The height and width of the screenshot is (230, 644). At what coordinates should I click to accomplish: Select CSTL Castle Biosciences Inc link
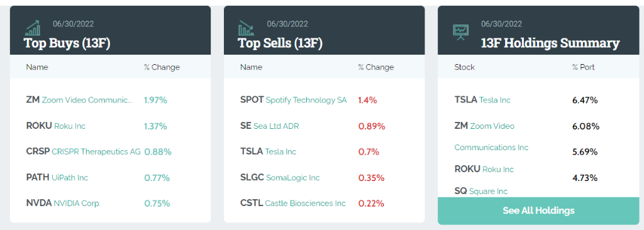[293, 203]
